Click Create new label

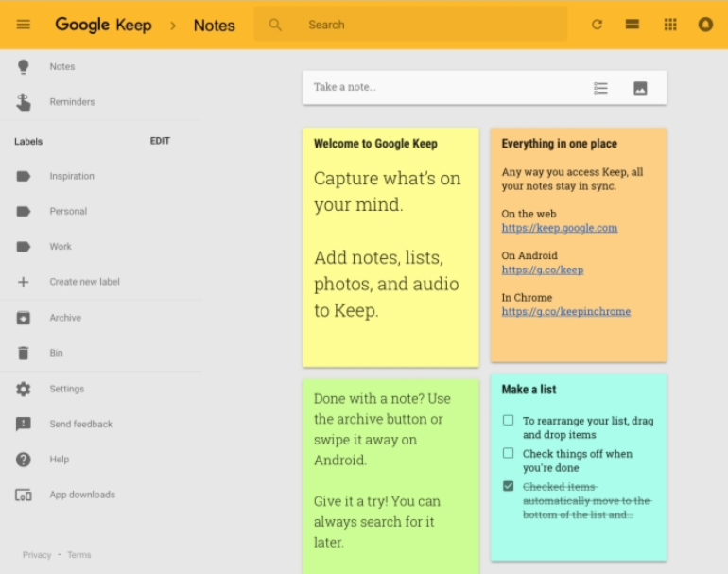click(x=84, y=282)
